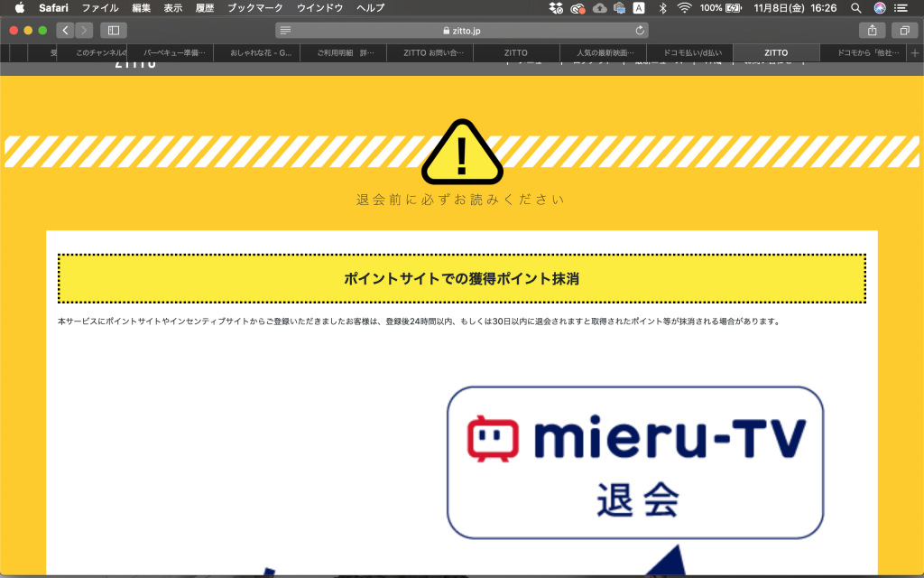The image size is (924, 578).
Task: Open the 編集 menu
Action: coord(142,7)
